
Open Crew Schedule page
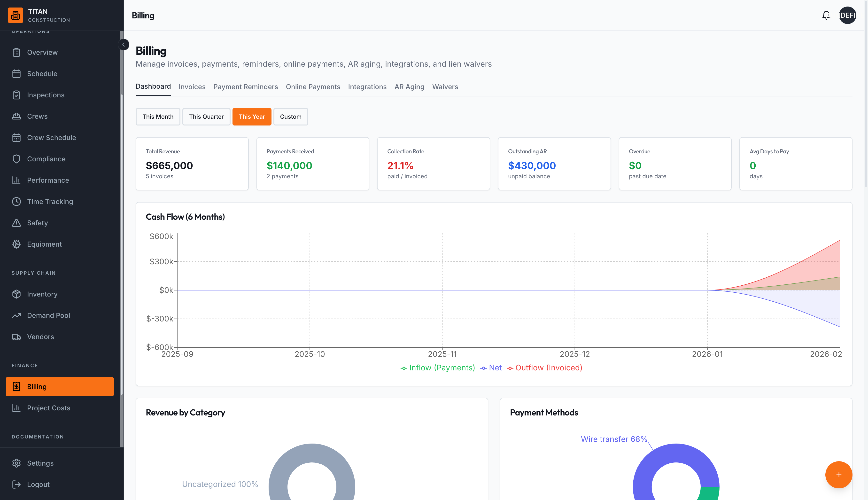[x=60, y=138]
